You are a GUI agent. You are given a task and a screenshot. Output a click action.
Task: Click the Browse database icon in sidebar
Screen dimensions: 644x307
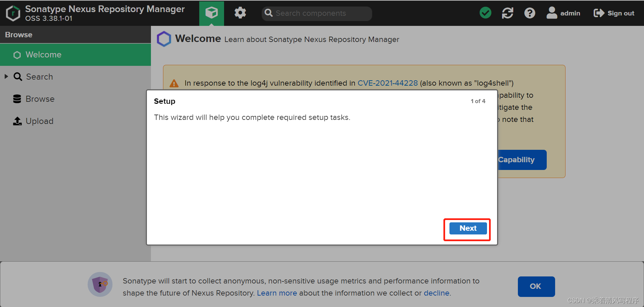pos(17,99)
